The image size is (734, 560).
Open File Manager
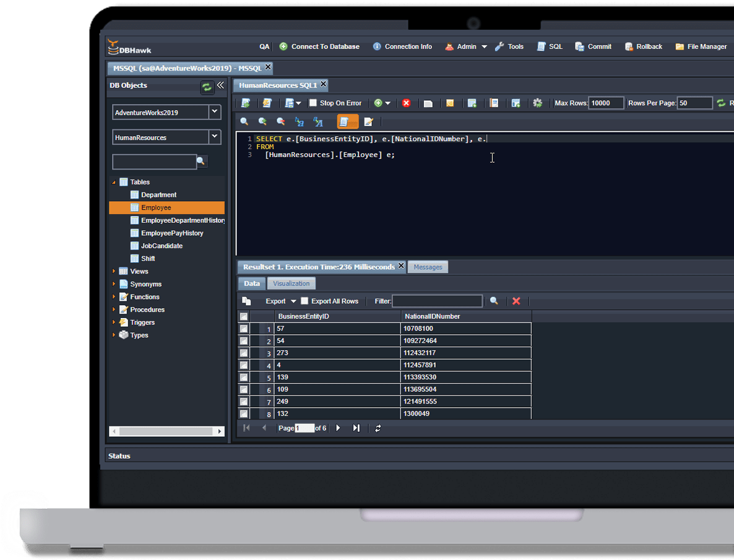(701, 47)
